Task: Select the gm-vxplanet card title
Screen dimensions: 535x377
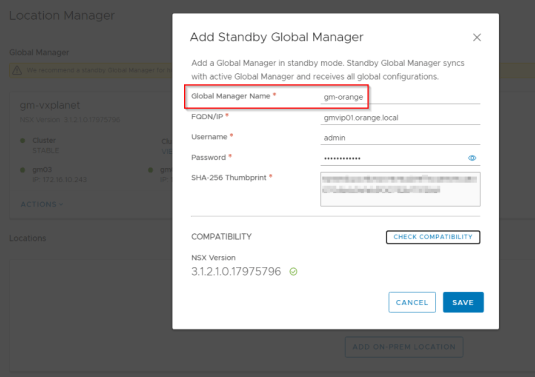Action: 50,105
